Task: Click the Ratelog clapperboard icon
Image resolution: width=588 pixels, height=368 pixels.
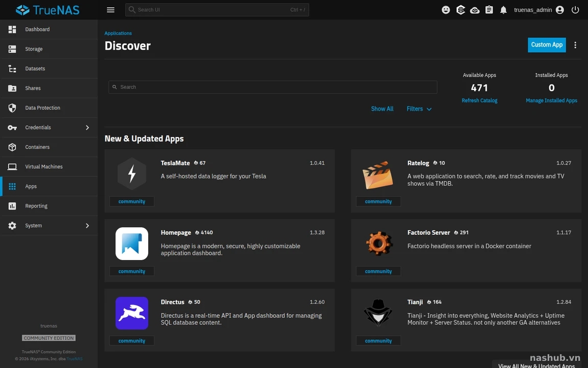Action: point(378,175)
